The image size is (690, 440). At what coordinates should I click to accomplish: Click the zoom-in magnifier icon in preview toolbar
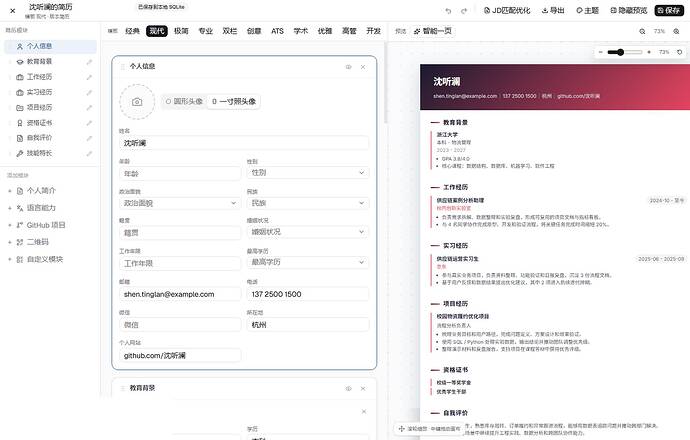676,31
